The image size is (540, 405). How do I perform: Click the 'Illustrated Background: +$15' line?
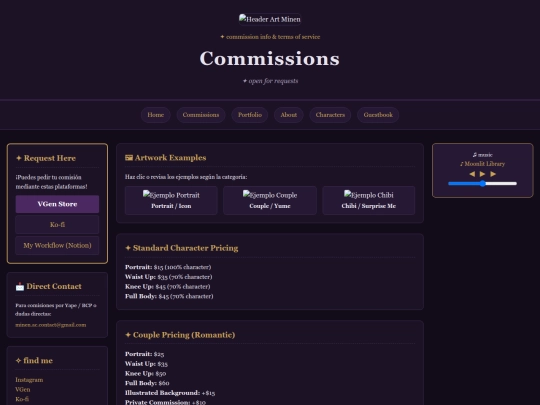170,393
